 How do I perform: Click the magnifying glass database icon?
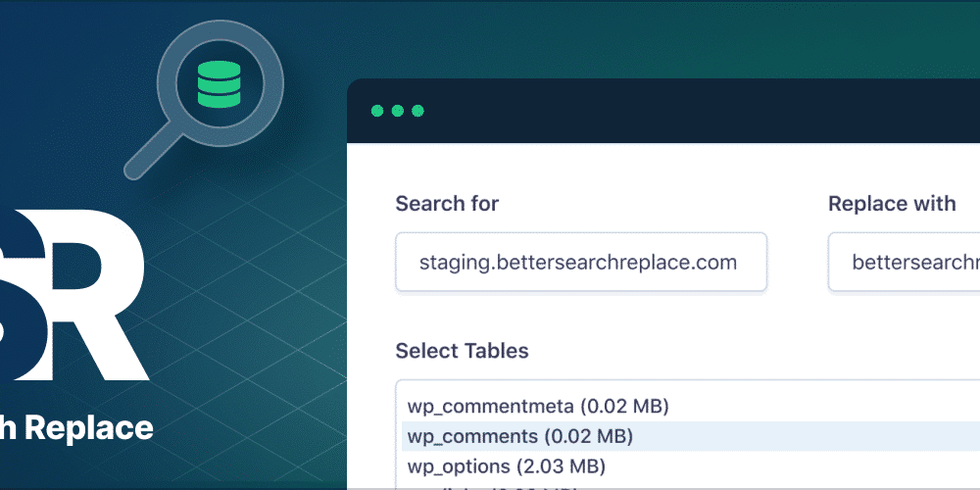tap(205, 99)
